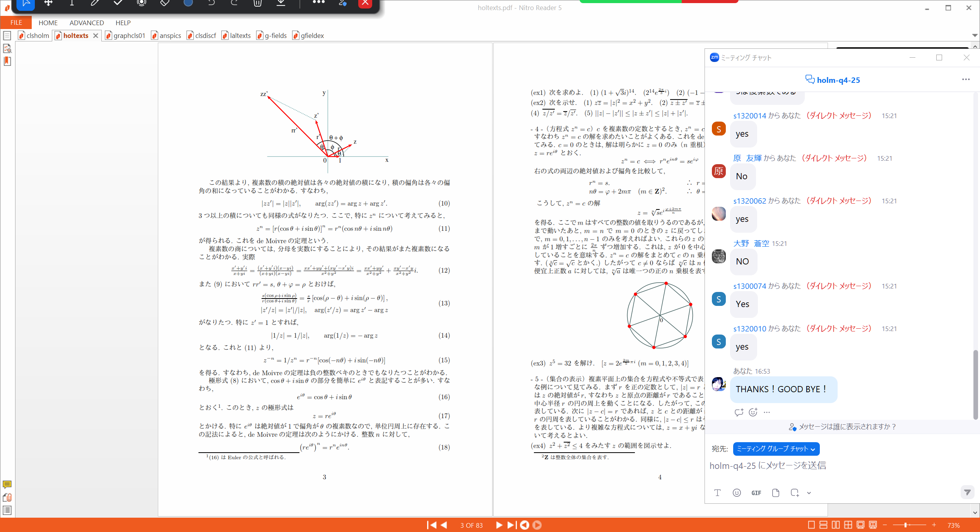980x532 pixels.
Task: Open the ミーティング グループ チャット recipient dropdown
Action: point(776,449)
